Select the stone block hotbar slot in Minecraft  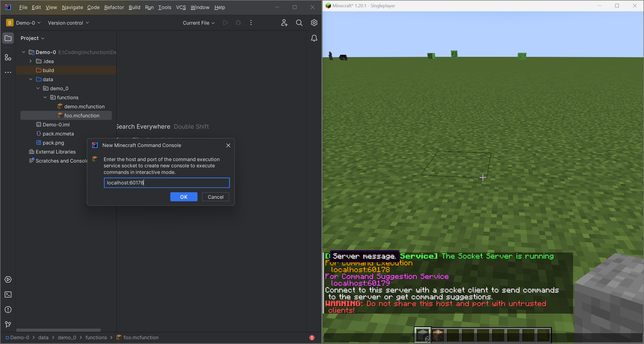coord(423,335)
